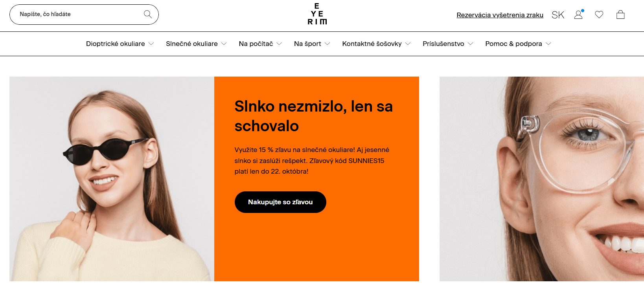The width and height of the screenshot is (644, 297).
Task: Open the clear glasses woman banner image
Action: coord(542,179)
